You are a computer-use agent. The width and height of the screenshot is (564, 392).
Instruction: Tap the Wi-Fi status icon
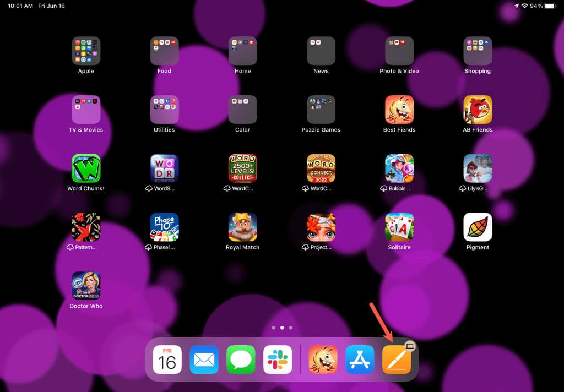pos(524,6)
